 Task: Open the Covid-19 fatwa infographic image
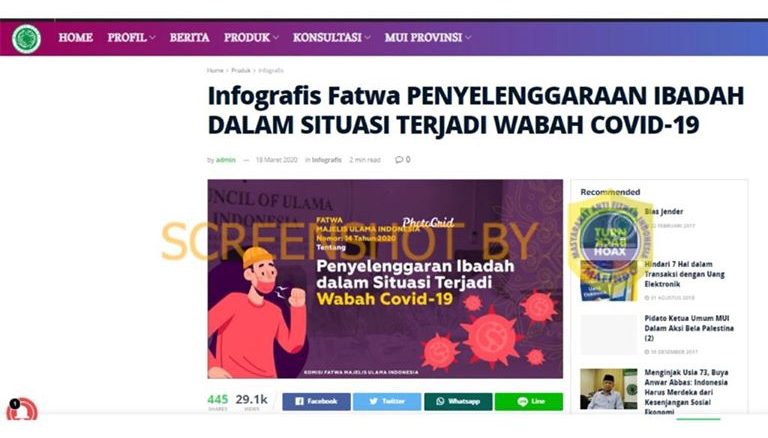pyautogui.click(x=385, y=279)
